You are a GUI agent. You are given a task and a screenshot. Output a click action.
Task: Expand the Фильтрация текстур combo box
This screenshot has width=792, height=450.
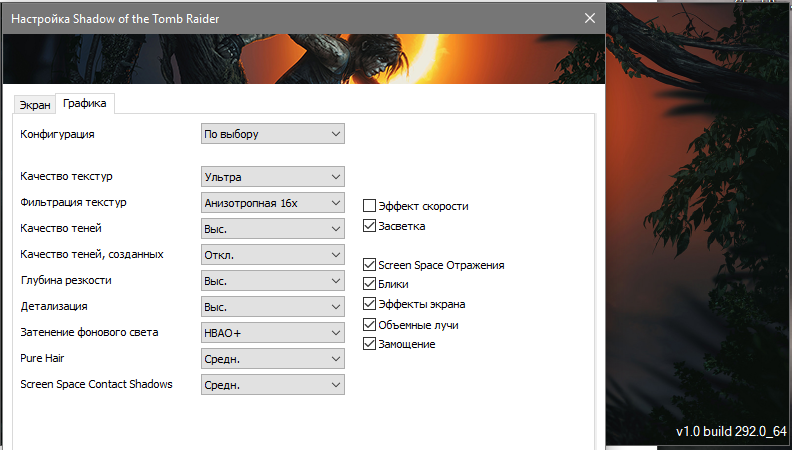pyautogui.click(x=273, y=203)
